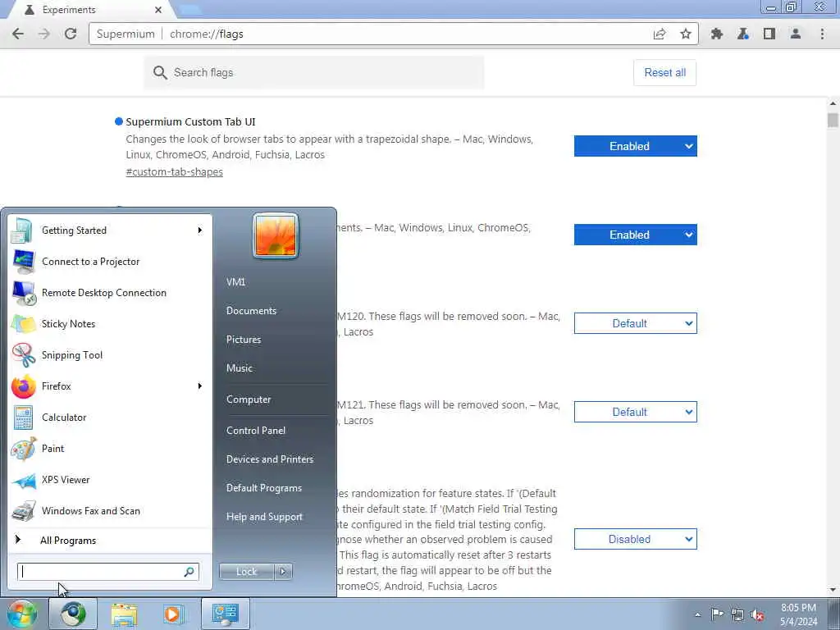Toggle the browser side panel icon
840x630 pixels.
pyautogui.click(x=769, y=34)
